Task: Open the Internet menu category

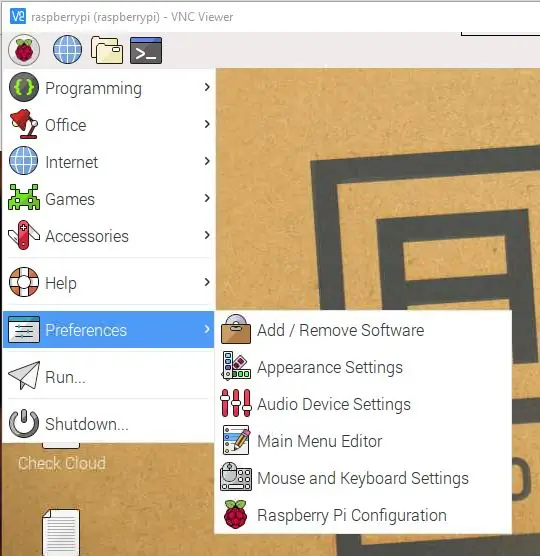Action: point(108,161)
